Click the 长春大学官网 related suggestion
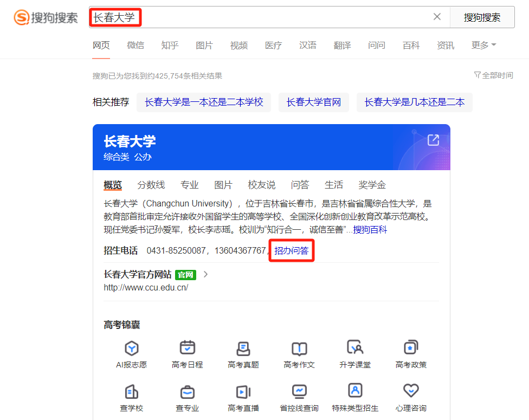 [x=313, y=102]
